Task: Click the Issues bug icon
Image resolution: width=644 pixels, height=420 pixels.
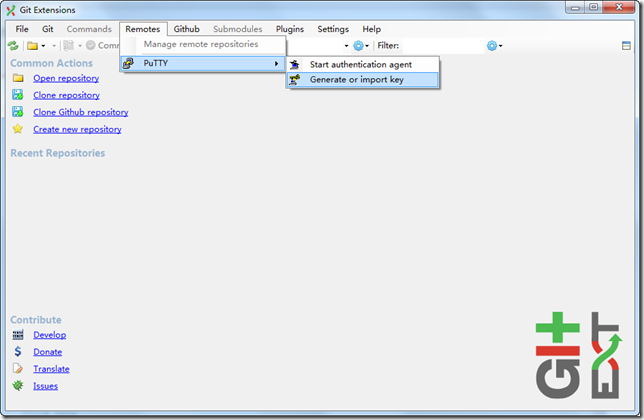Action: tap(18, 386)
